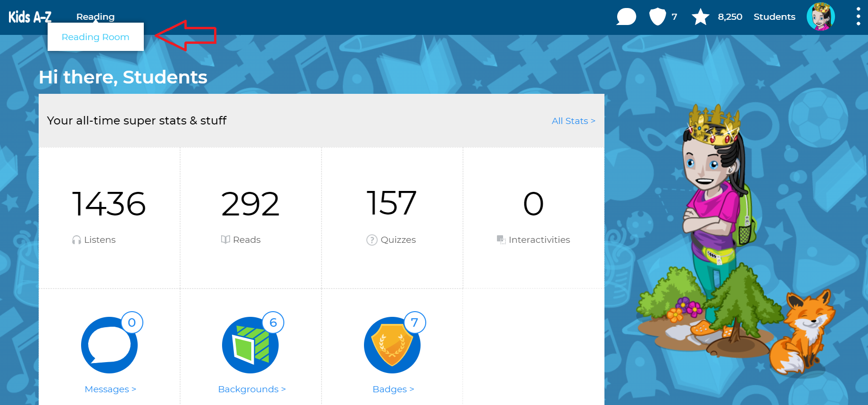The height and width of the screenshot is (405, 868).
Task: Open the All Stats link
Action: (573, 121)
